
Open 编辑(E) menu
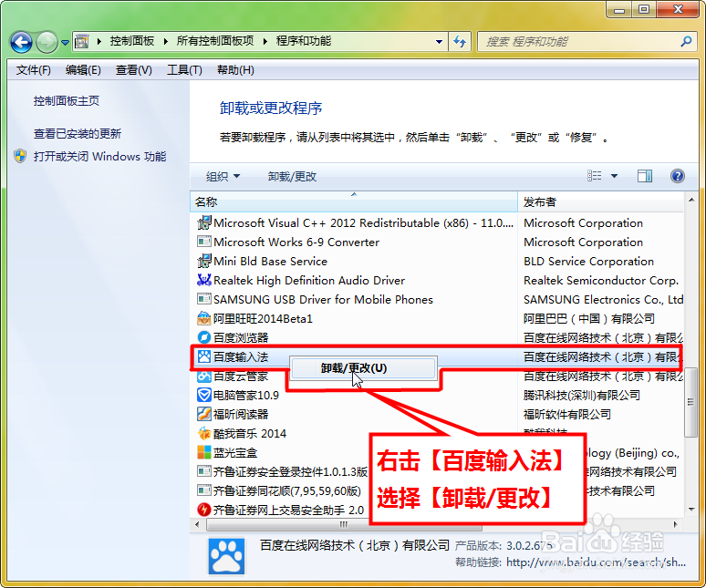[83, 70]
